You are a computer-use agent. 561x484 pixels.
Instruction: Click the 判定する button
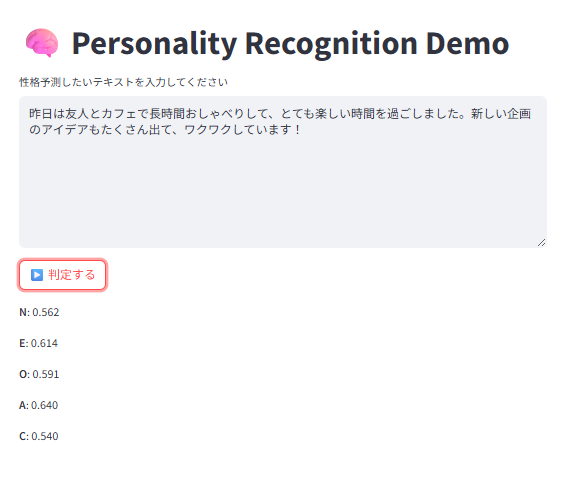coord(62,275)
